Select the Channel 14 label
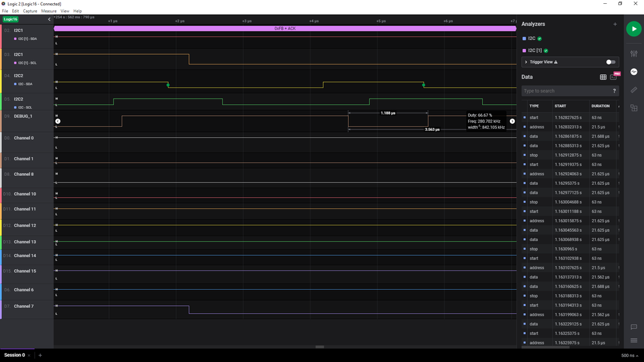Image resolution: width=644 pixels, height=362 pixels. 25,256
